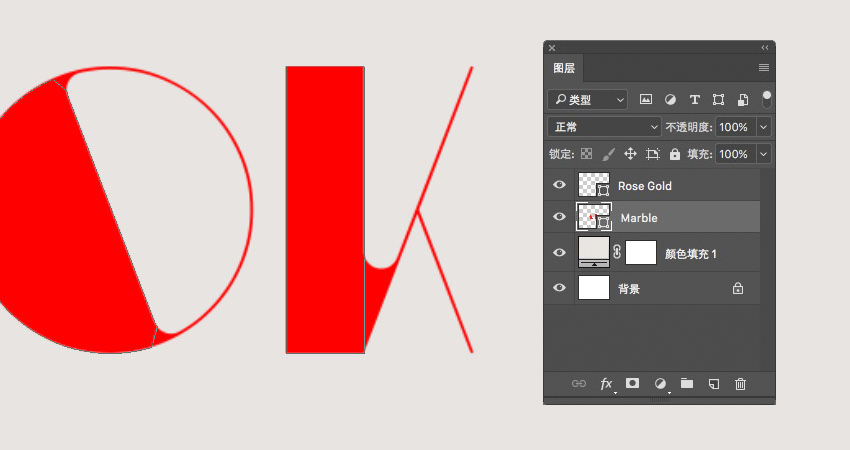Image resolution: width=850 pixels, height=450 pixels.
Task: Open the 正常 blend mode dropdown
Action: point(604,127)
